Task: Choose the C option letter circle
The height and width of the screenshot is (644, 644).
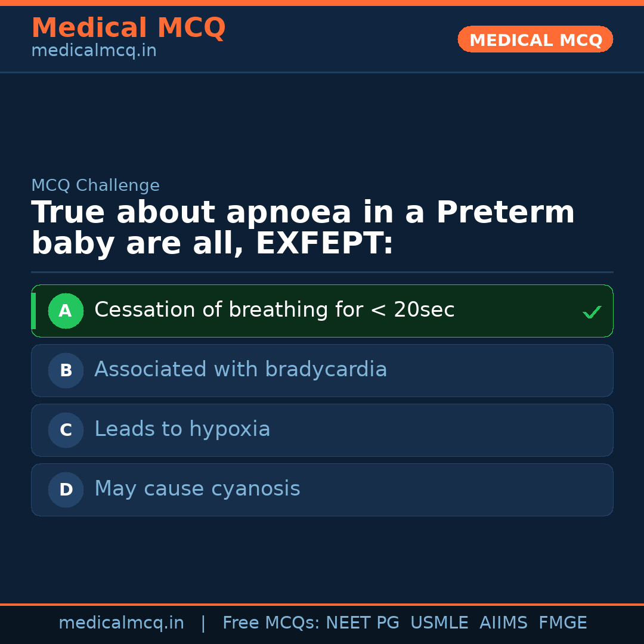Action: tap(66, 430)
